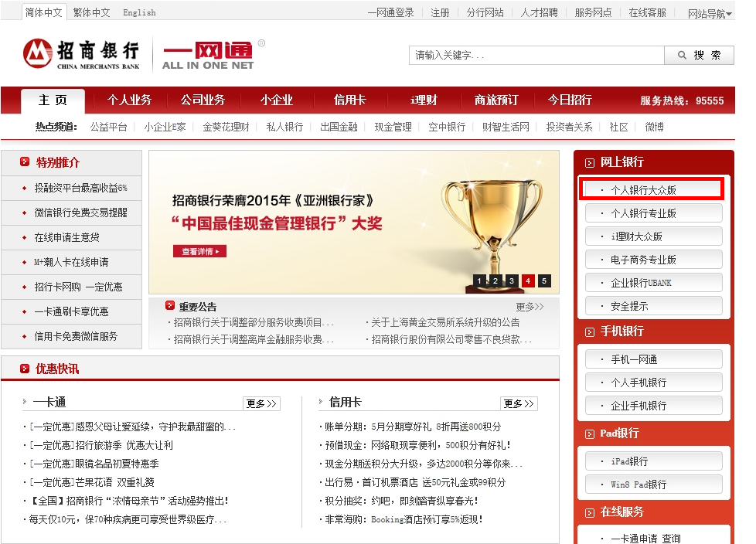756x544 pixels.
Task: Open 人才招聘 link
Action: pyautogui.click(x=539, y=12)
